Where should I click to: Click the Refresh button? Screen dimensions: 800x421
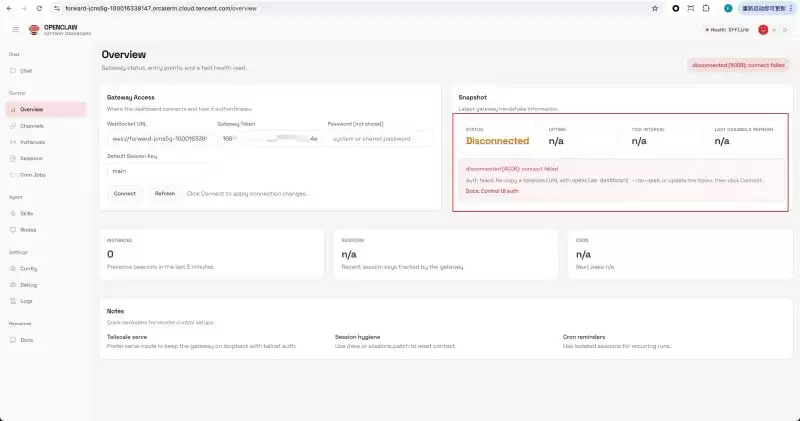coord(165,193)
